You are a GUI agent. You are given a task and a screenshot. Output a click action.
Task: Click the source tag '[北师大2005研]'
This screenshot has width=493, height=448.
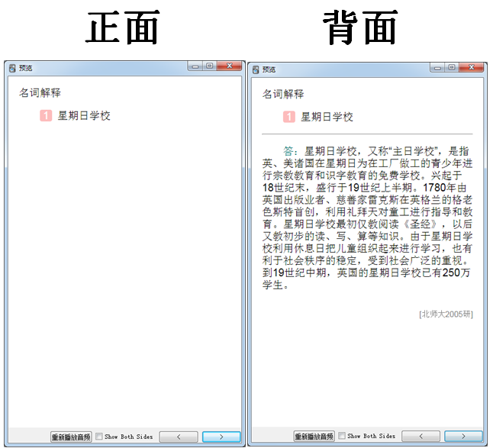coord(446,314)
